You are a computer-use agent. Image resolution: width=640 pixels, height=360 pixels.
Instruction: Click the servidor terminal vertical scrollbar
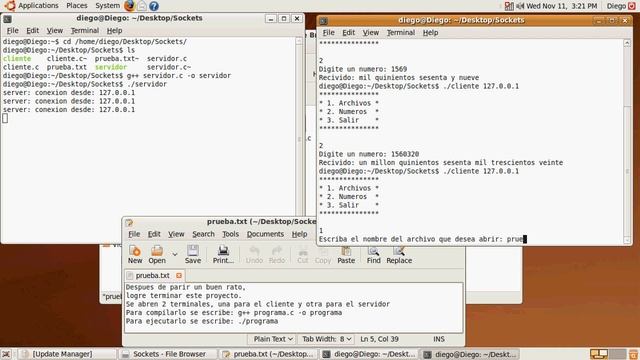coord(299,139)
